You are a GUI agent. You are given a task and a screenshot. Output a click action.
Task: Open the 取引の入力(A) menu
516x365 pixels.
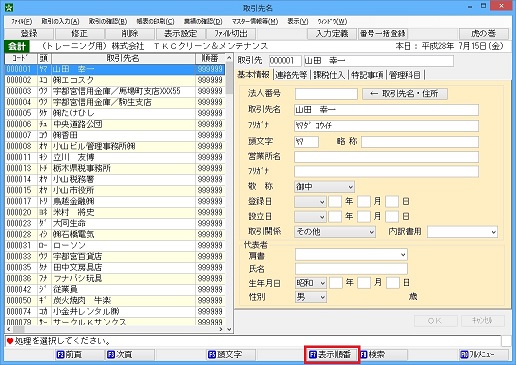pos(60,22)
